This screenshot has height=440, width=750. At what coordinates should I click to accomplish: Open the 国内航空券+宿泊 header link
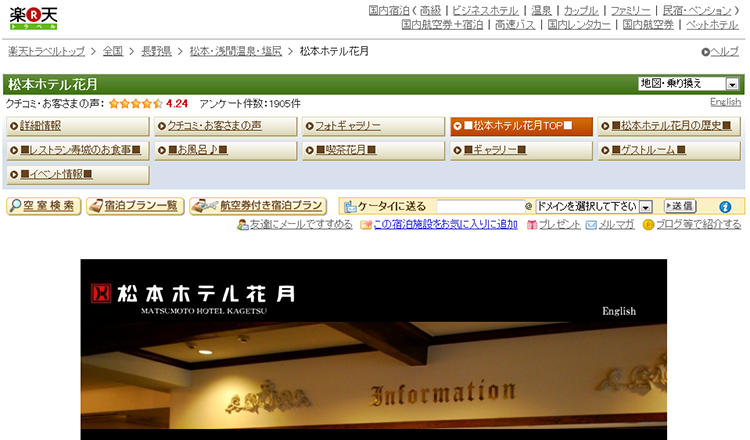[x=442, y=24]
